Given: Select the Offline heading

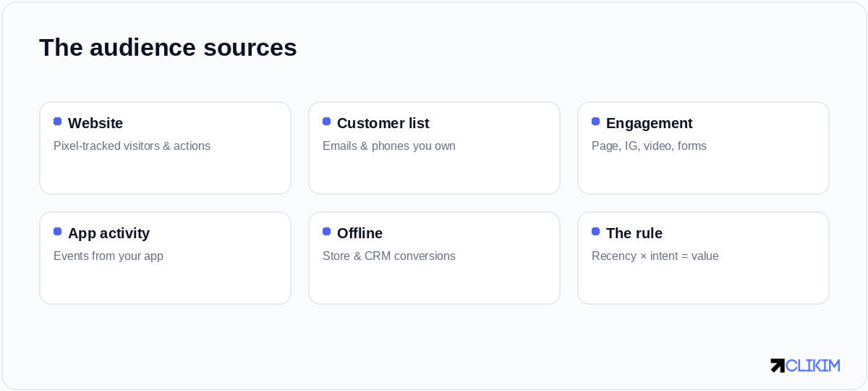Looking at the screenshot, I should click(359, 233).
